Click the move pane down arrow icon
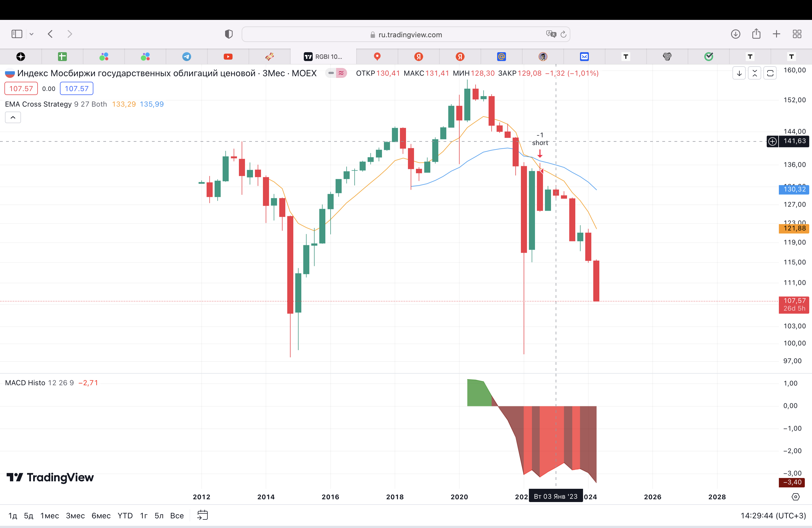This screenshot has width=812, height=528. point(739,73)
